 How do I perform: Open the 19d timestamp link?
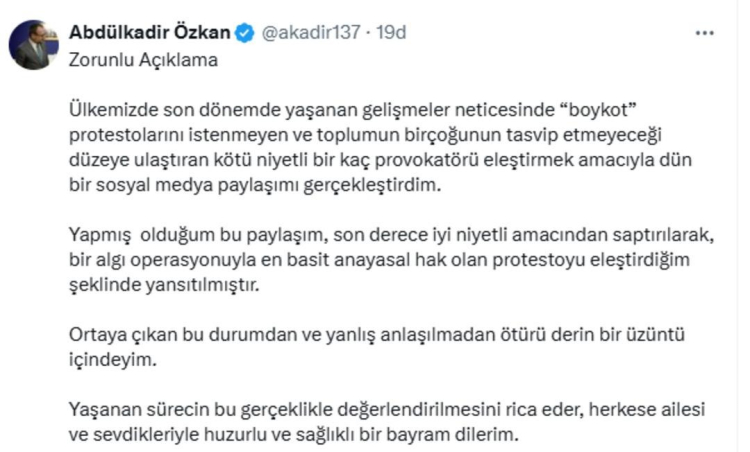391,33
